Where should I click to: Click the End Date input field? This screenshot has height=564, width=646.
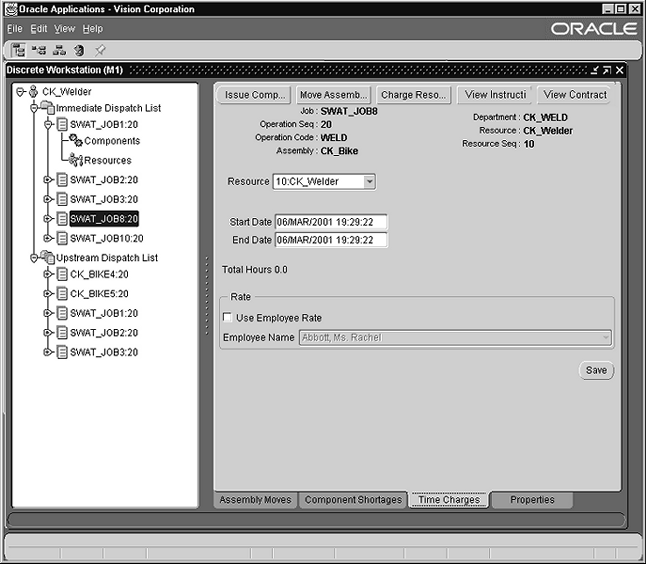coord(331,240)
